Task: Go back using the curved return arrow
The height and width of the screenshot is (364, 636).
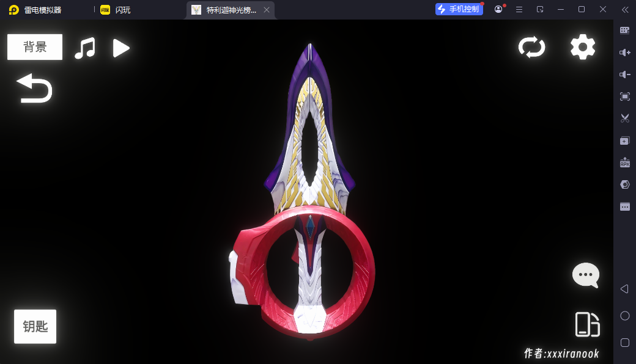Action: pos(34,88)
